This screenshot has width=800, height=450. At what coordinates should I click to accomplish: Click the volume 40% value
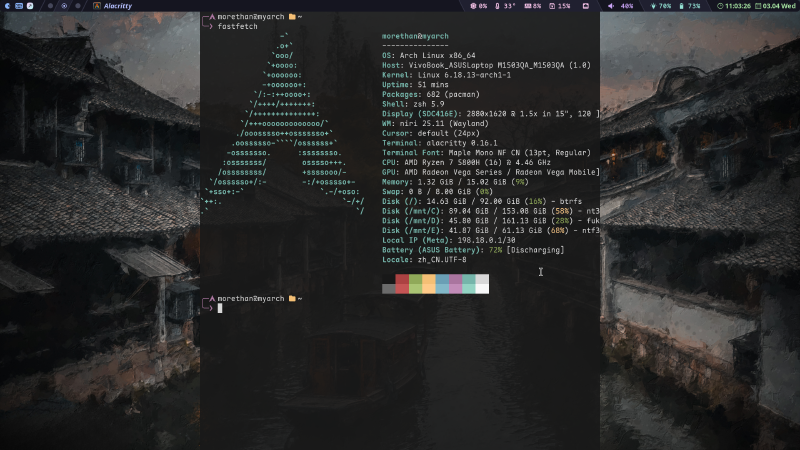pyautogui.click(x=627, y=6)
